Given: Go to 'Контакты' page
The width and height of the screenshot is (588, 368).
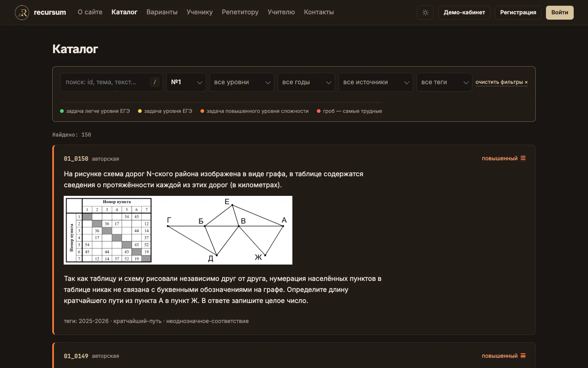Looking at the screenshot, I should point(319,12).
